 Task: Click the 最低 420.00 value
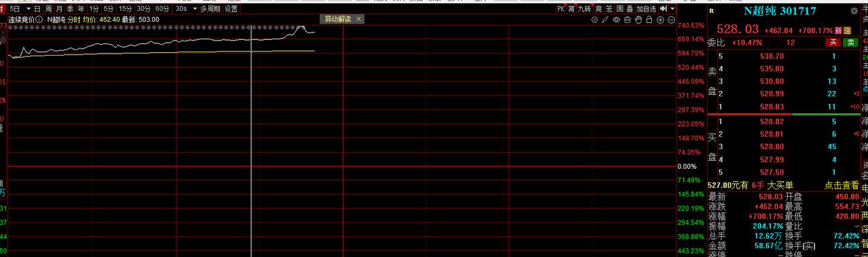[846, 216]
